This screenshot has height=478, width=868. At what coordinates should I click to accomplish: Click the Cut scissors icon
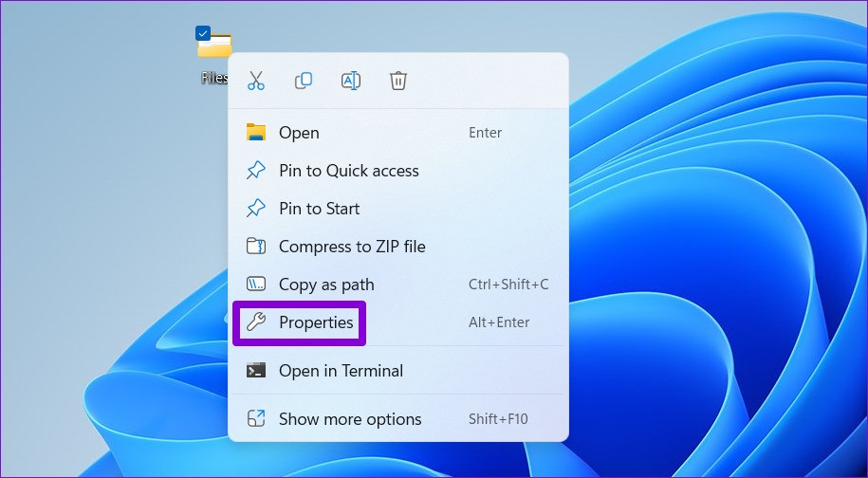point(256,81)
